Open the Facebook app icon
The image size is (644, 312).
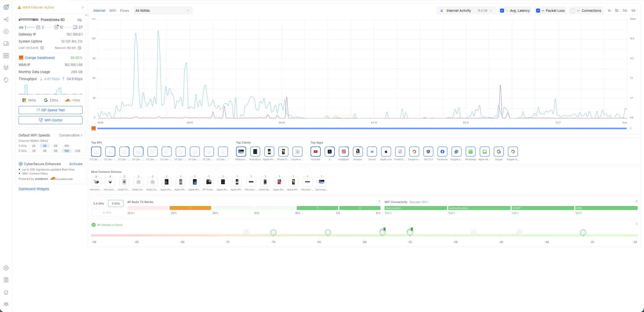pos(442,152)
